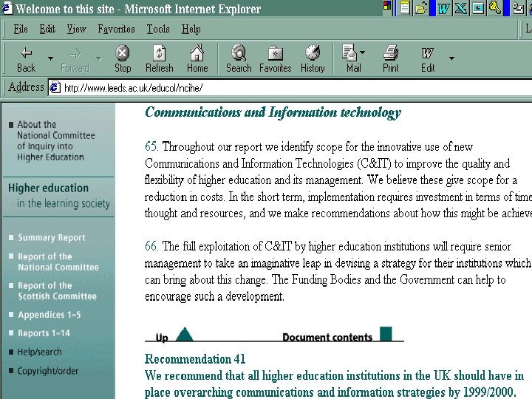Image resolution: width=532 pixels, height=399 pixels.
Task: Click paragraph number 66
Action: 151,246
